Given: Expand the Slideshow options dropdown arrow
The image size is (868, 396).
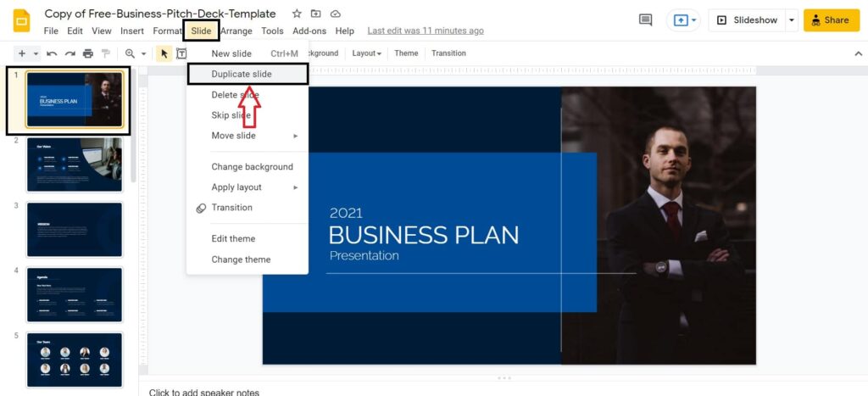Looking at the screenshot, I should (792, 20).
